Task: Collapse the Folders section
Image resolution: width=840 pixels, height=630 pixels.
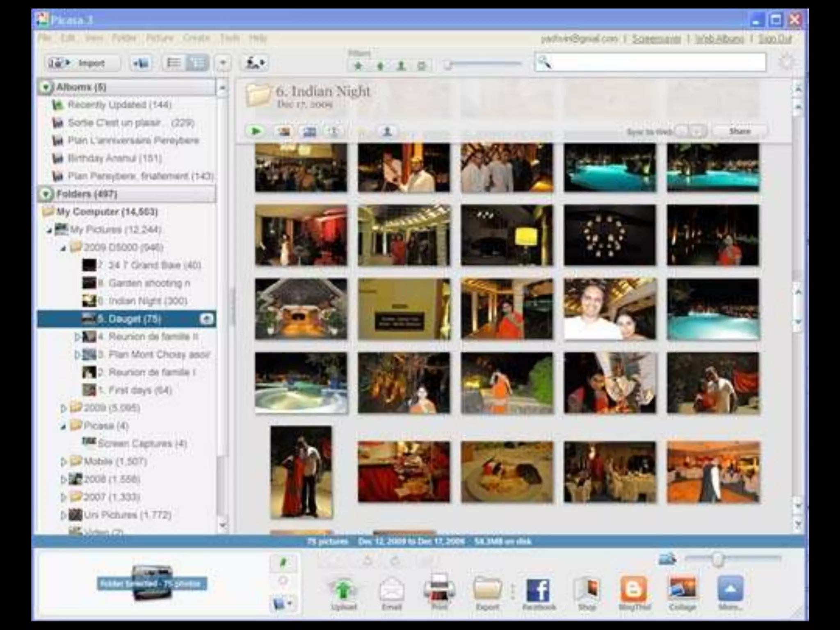Action: click(46, 194)
